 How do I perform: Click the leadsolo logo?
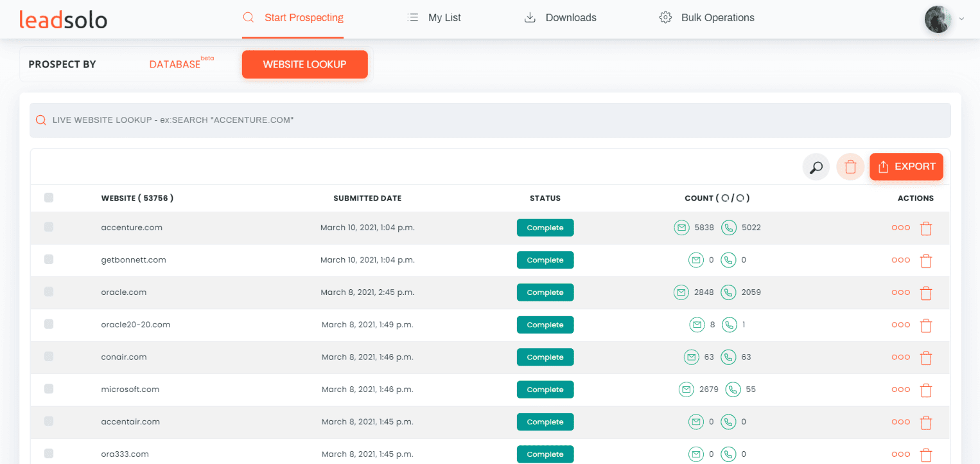pos(63,19)
